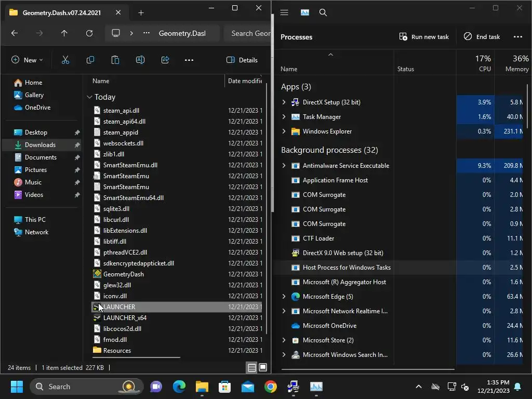Open Task Manager hamburger navigation menu

[x=284, y=12]
